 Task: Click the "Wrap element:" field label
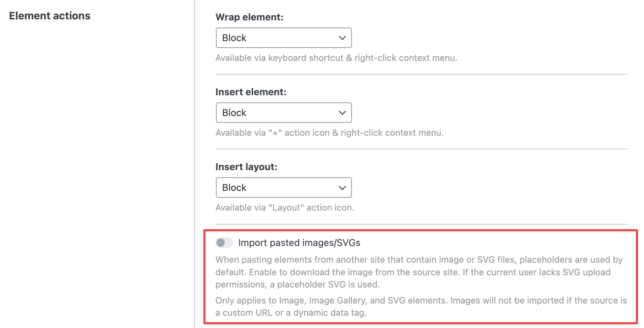pos(249,17)
